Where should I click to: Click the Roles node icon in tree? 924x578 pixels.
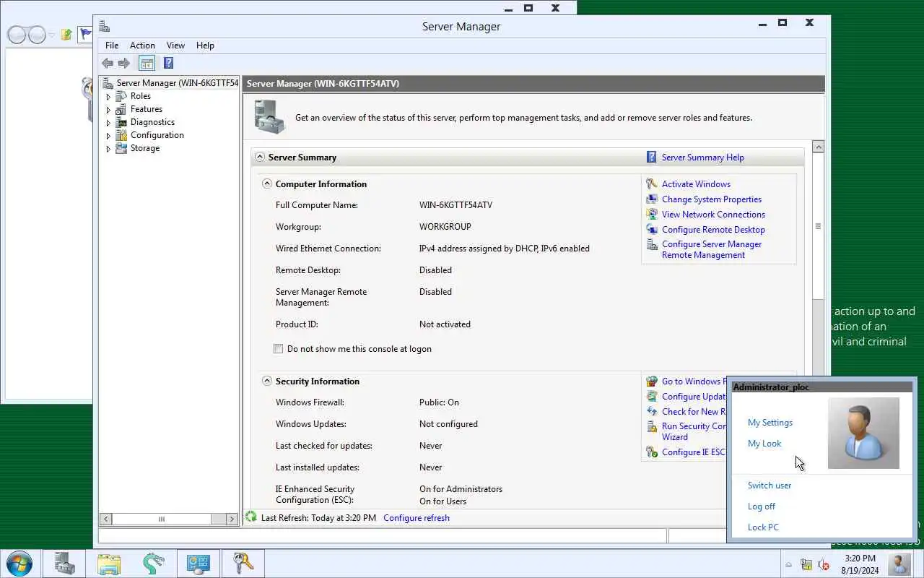[x=121, y=96]
